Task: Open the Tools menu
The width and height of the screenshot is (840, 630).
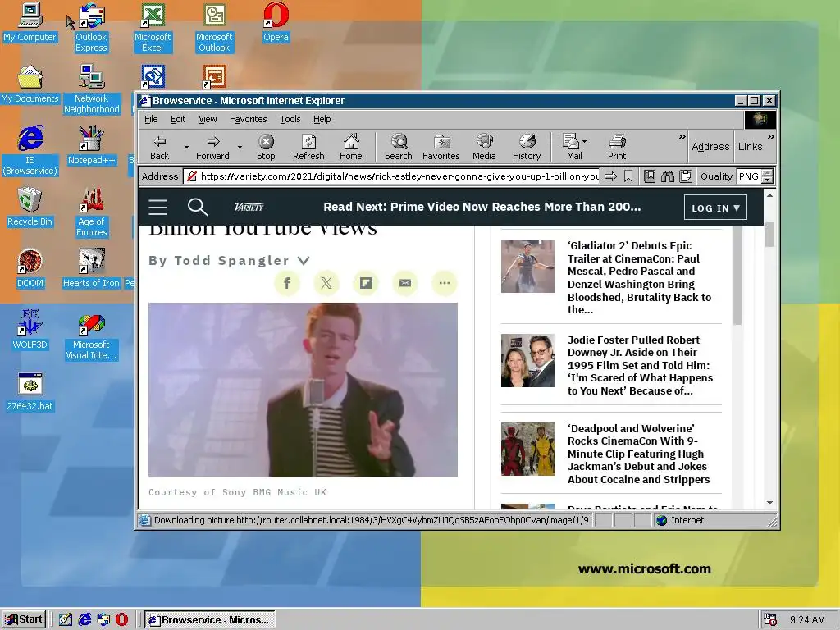Action: (x=290, y=119)
